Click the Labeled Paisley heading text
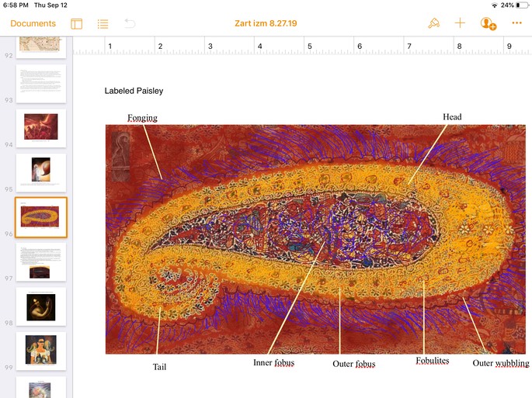 [134, 91]
